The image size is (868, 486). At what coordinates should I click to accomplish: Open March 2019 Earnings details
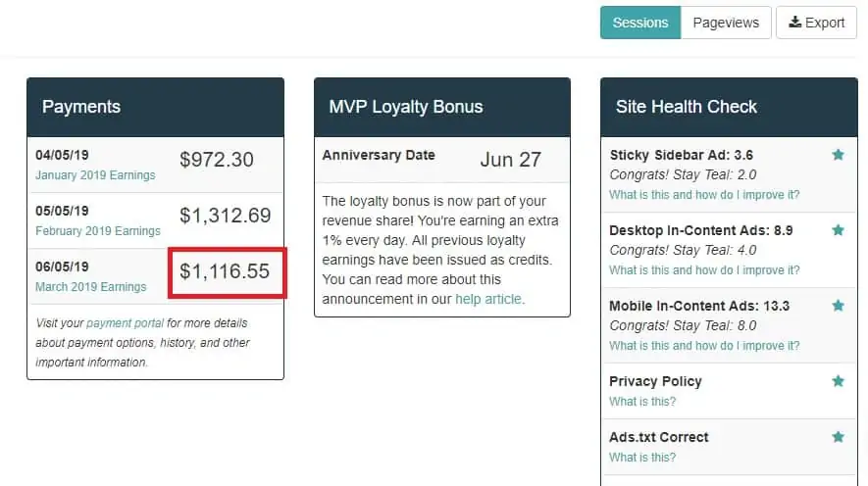[x=91, y=287]
